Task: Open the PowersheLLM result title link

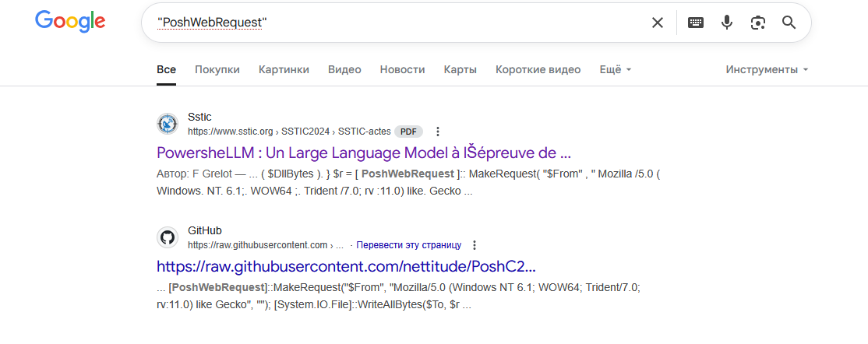Action: tap(364, 152)
